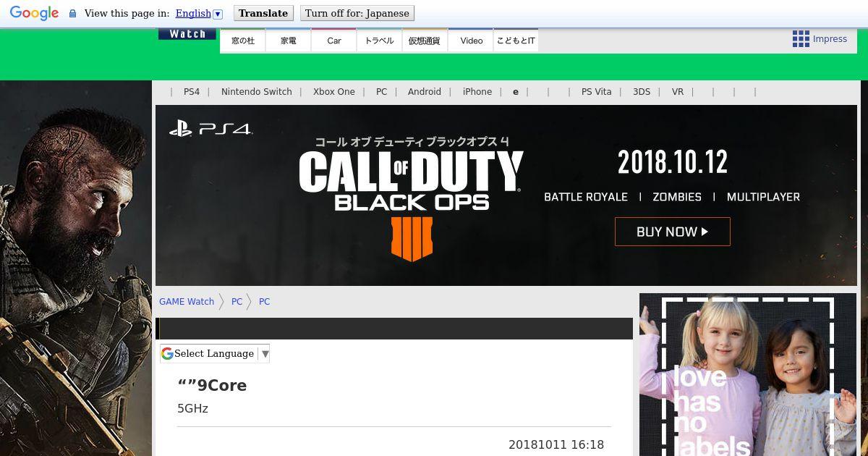Select PS Vita in platform menu
This screenshot has height=456, width=868.
point(597,92)
